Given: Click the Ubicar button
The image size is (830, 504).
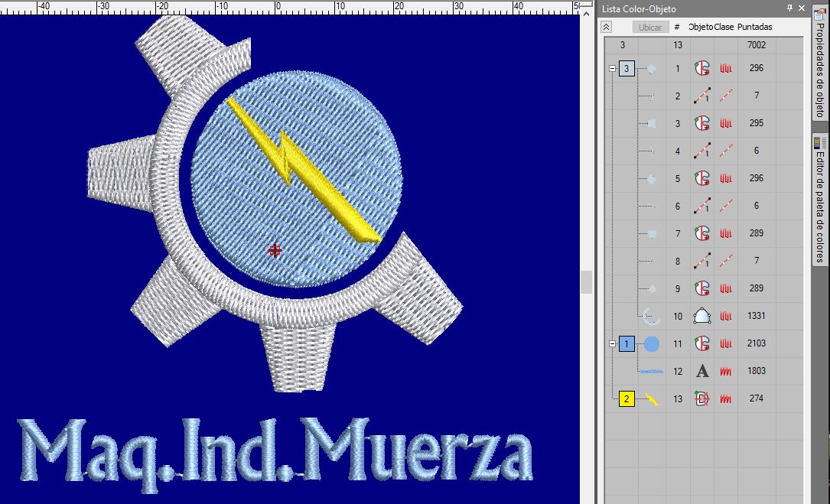Looking at the screenshot, I should [x=650, y=27].
